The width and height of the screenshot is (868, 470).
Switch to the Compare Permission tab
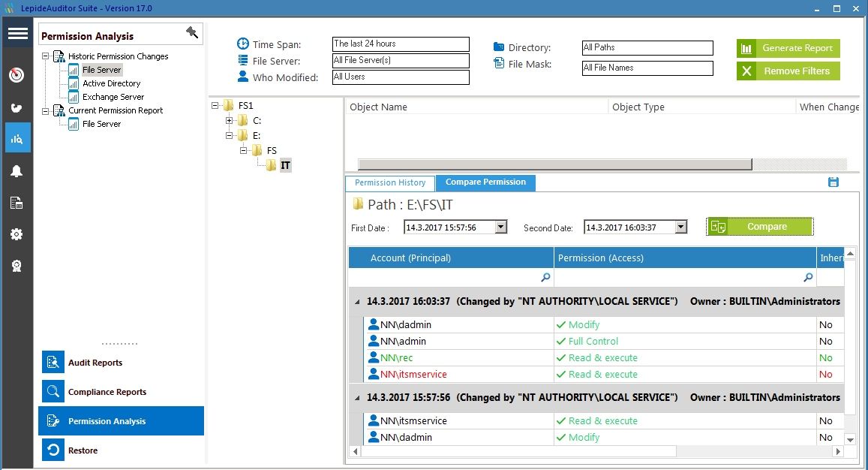485,182
